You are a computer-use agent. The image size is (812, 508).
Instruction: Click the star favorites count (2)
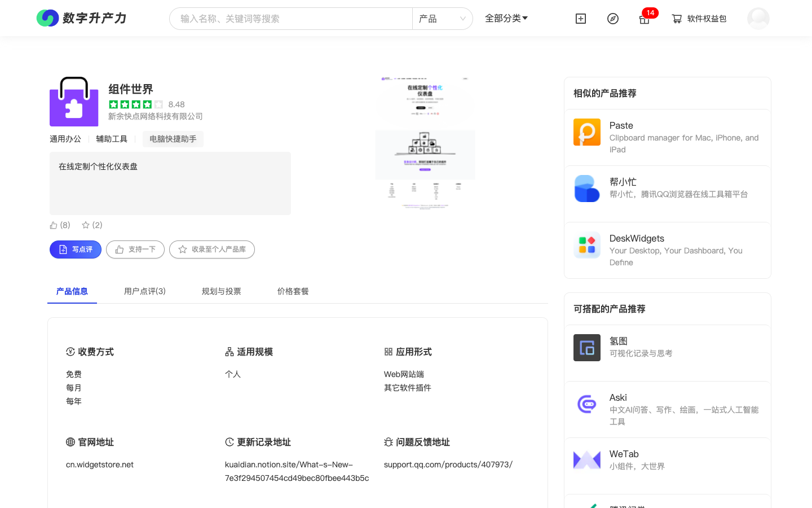click(92, 225)
